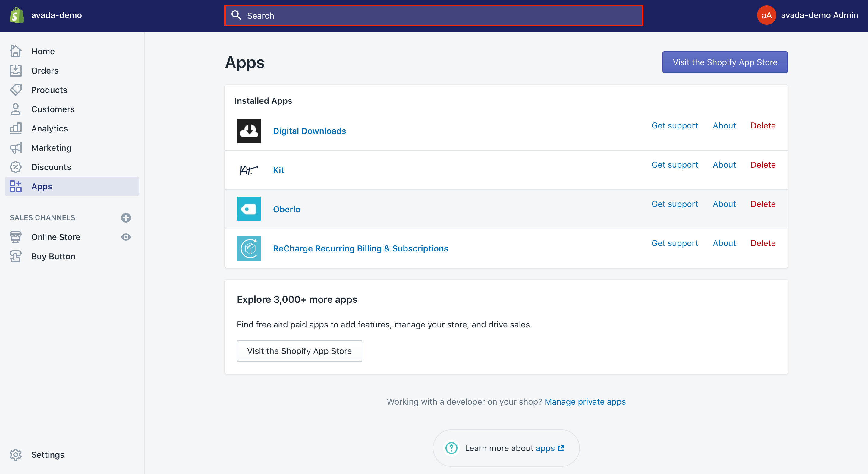Click the Buy Button icon
Viewport: 868px width, 474px height.
click(x=15, y=256)
